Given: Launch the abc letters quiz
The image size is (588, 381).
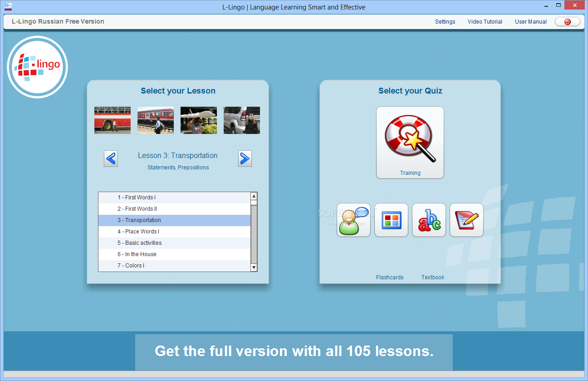Looking at the screenshot, I should click(x=429, y=220).
